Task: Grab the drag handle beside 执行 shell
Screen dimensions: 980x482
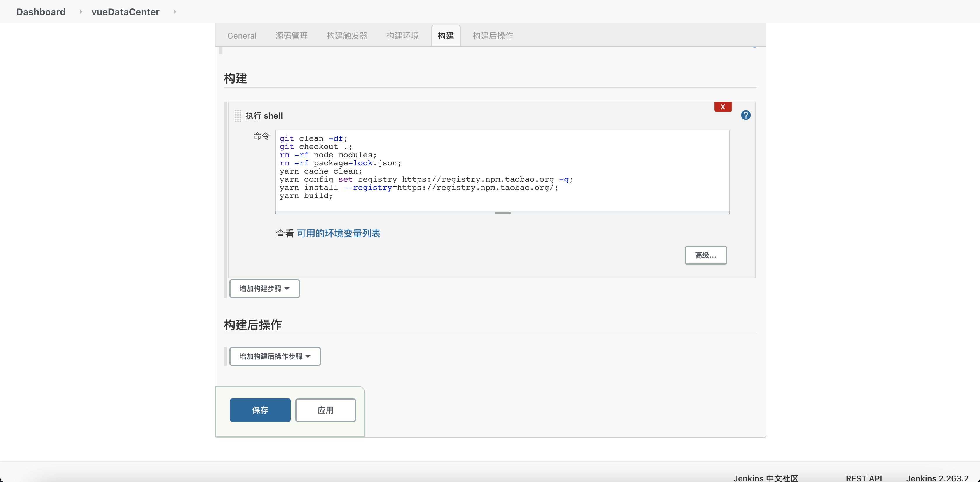Action: pyautogui.click(x=238, y=116)
